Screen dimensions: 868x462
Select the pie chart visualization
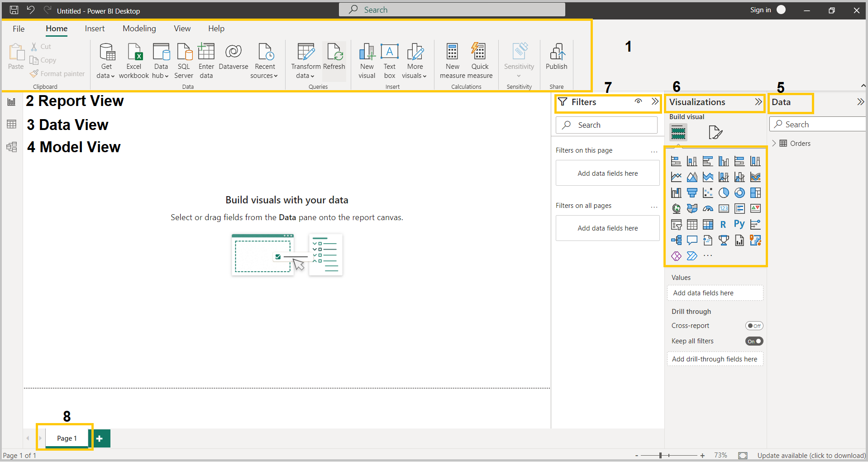coord(724,192)
